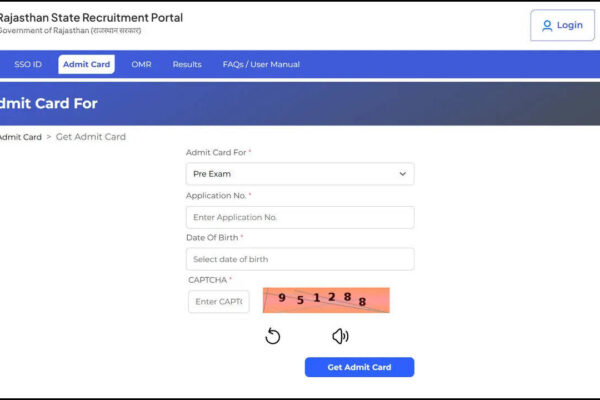Focus the Enter Application No. field
Viewport: 600px width, 400px height.
coord(299,217)
